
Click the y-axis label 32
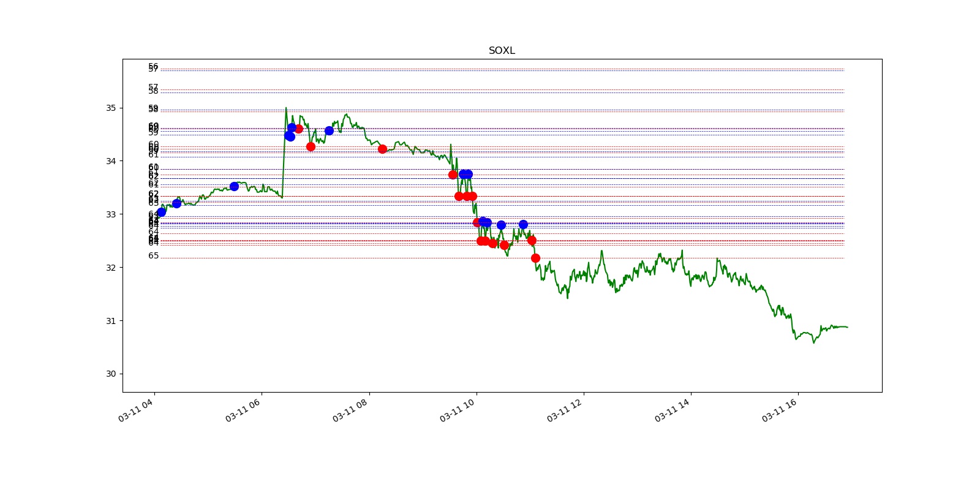[111, 268]
